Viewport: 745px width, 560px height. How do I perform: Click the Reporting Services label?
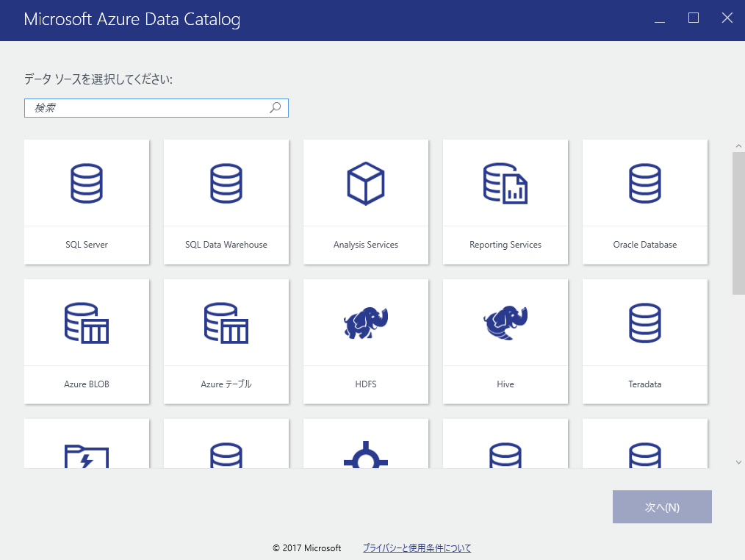point(505,245)
